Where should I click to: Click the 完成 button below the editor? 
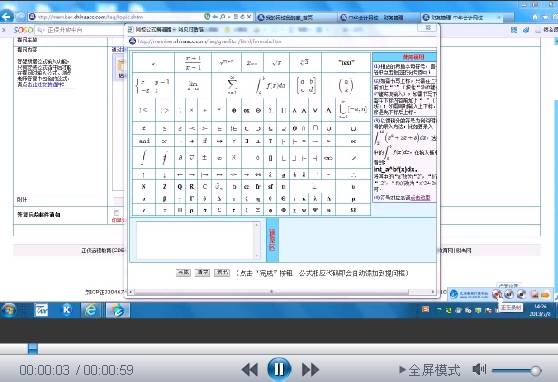click(x=183, y=273)
